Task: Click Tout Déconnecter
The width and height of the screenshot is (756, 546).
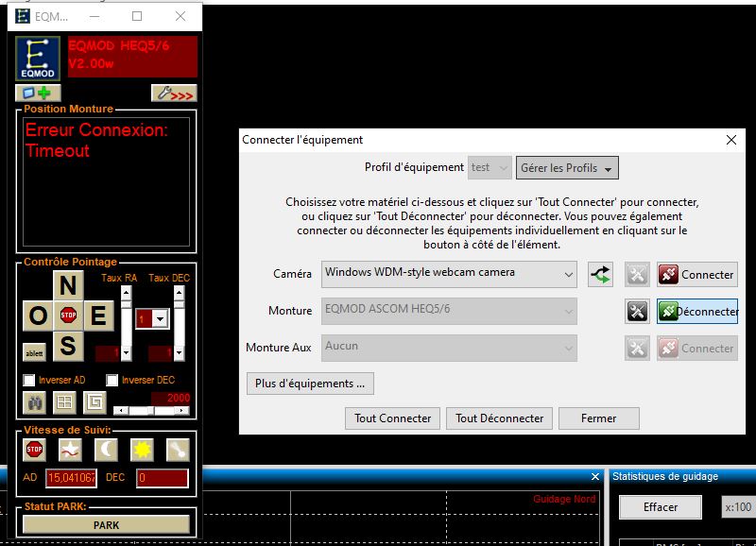Action: point(500,418)
